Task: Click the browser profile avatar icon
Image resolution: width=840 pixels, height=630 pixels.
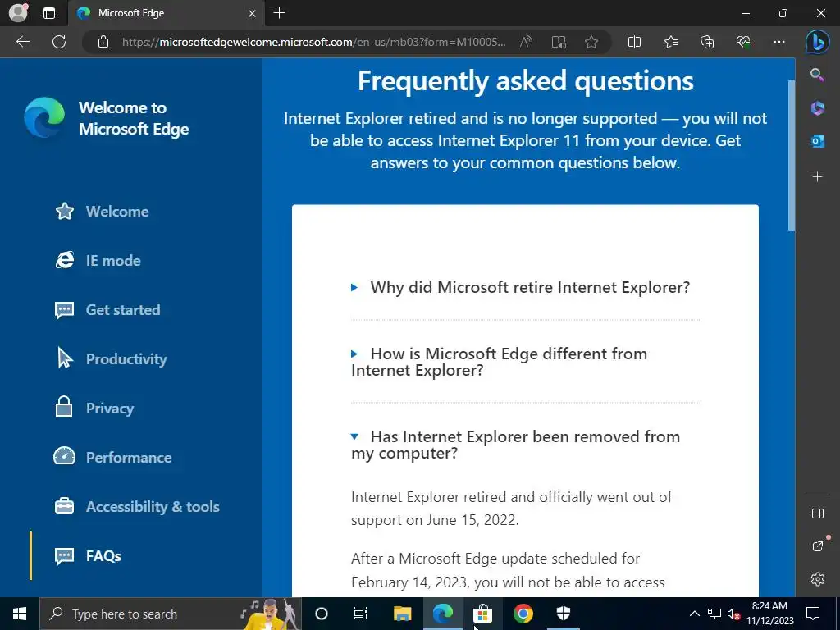Action: click(18, 13)
